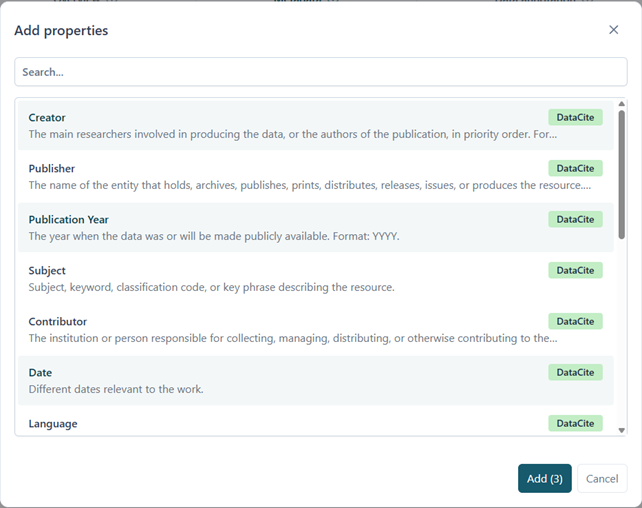The height and width of the screenshot is (508, 642).
Task: Click the DataCite tag on Subject
Action: point(575,271)
